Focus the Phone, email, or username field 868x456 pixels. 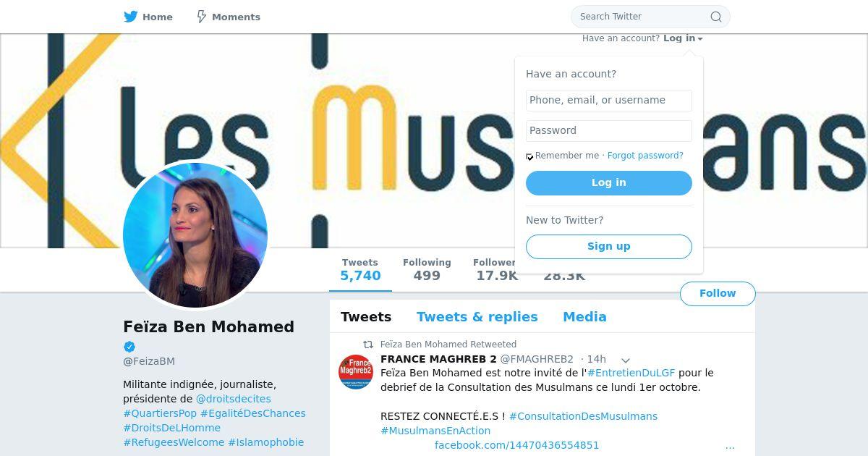(609, 101)
